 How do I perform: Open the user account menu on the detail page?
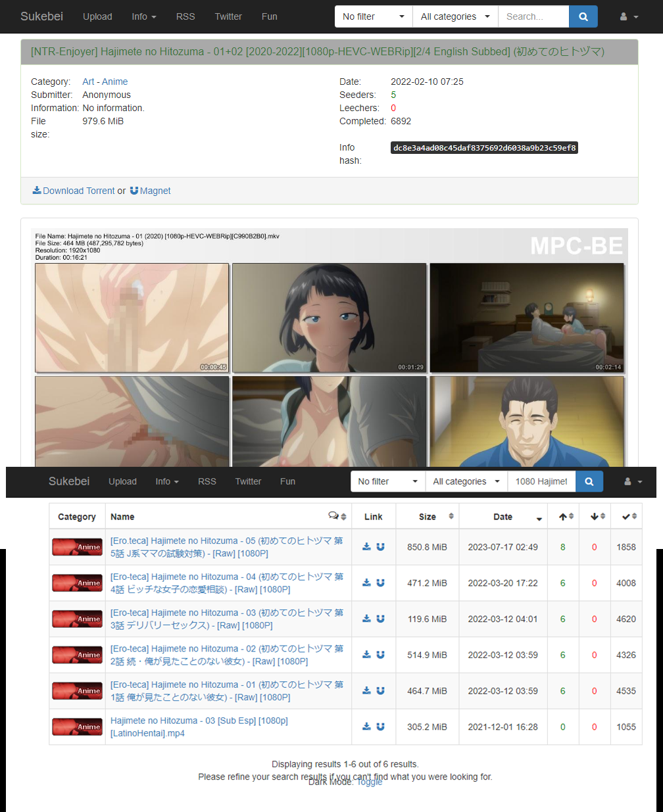pyautogui.click(x=629, y=16)
